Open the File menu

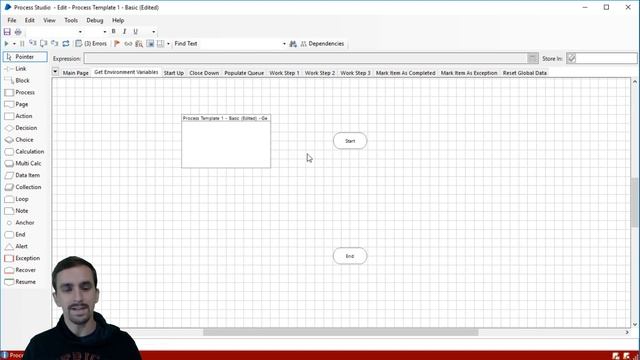(x=12, y=20)
